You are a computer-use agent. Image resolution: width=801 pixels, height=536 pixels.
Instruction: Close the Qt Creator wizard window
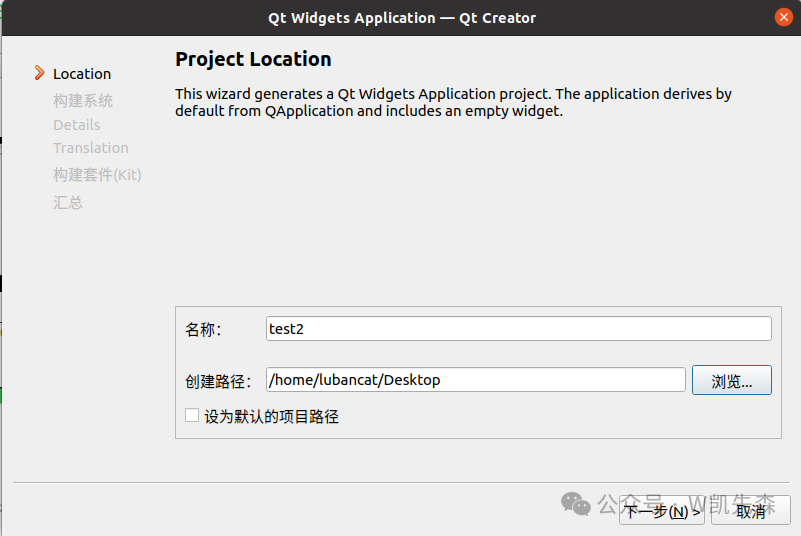point(783,17)
